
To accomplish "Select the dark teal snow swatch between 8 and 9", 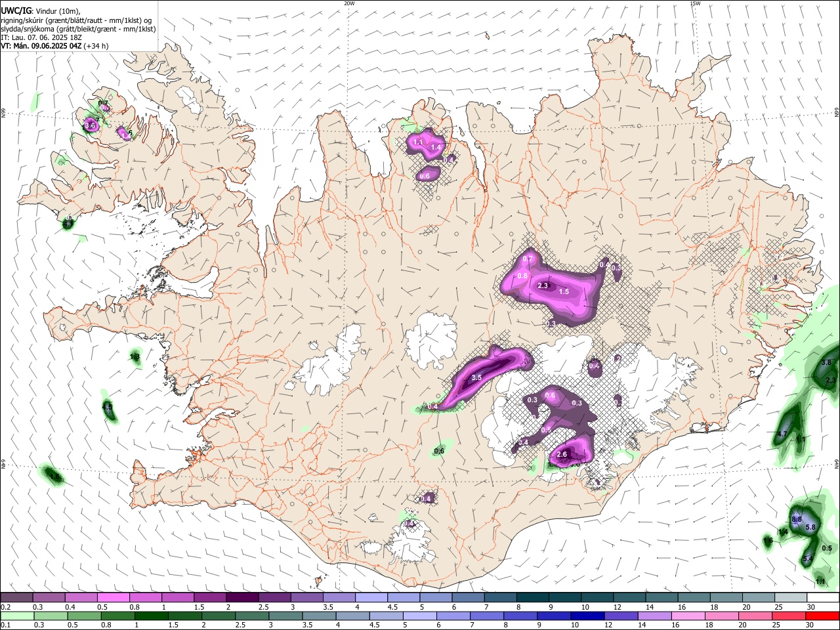I will [532, 598].
